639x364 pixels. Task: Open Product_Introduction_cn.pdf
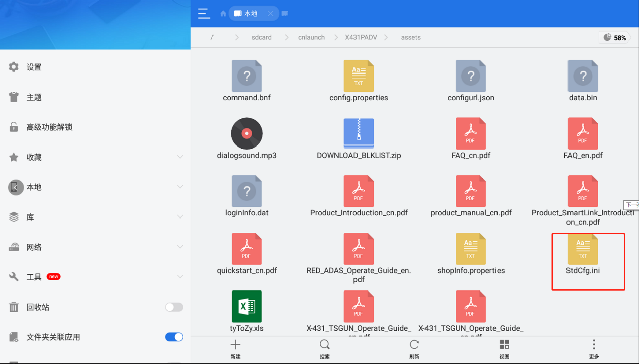point(359,196)
